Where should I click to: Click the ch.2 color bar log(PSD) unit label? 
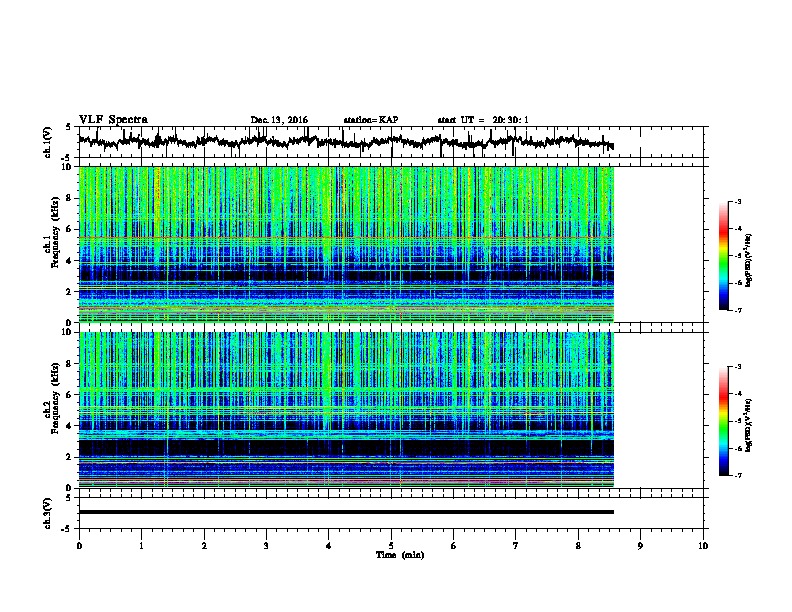(x=749, y=426)
